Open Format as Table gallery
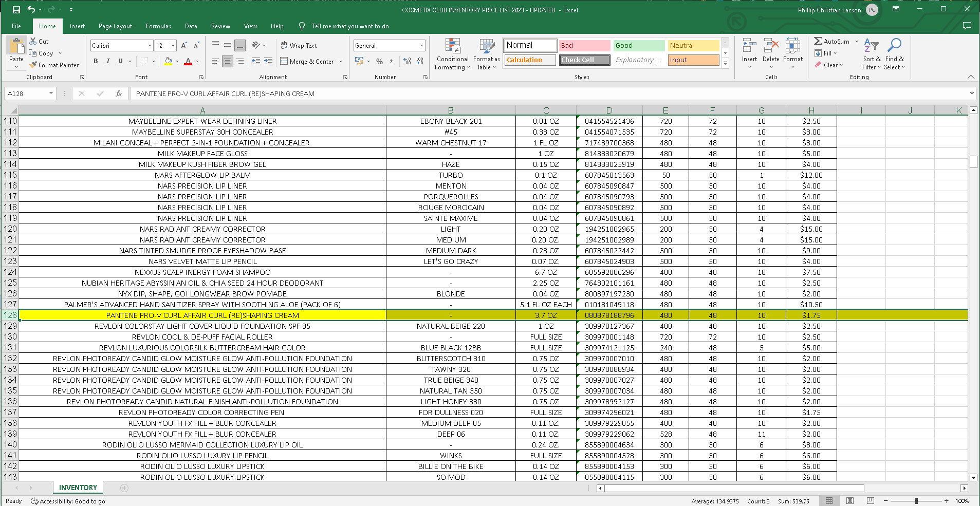 click(486, 54)
